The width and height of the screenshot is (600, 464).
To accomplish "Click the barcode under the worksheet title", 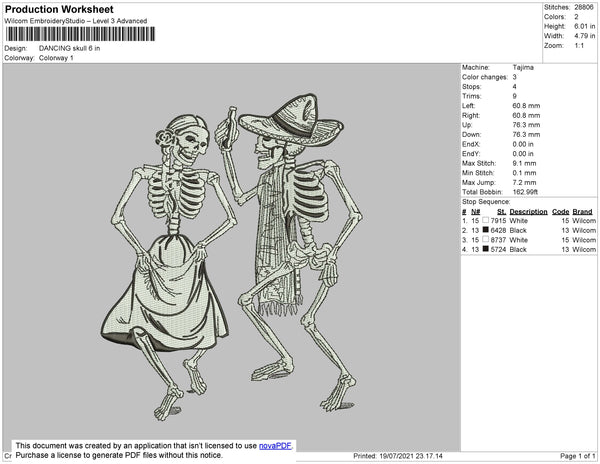I will [x=80, y=34].
